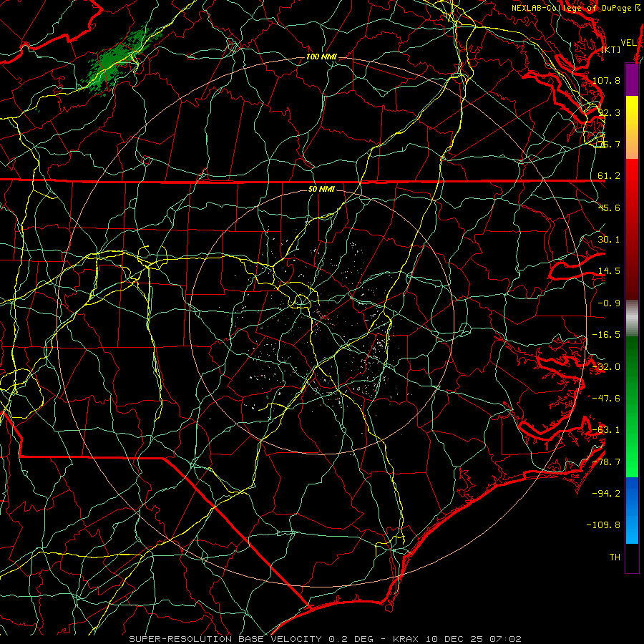Image resolution: width=644 pixels, height=644 pixels.
Task: Click the KRAX station identifier
Action: click(404, 639)
